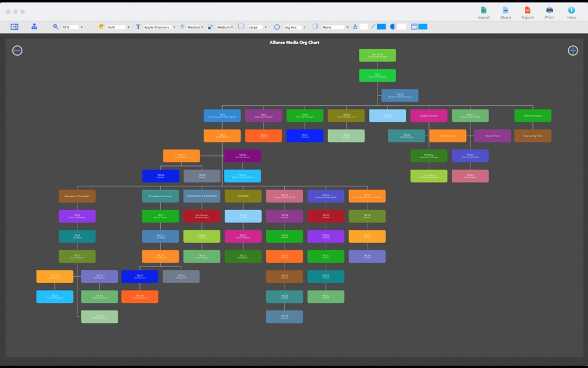Viewport: 588px width, 368px height.
Task: Select the orange Cleaning Team node
Action: [447, 136]
